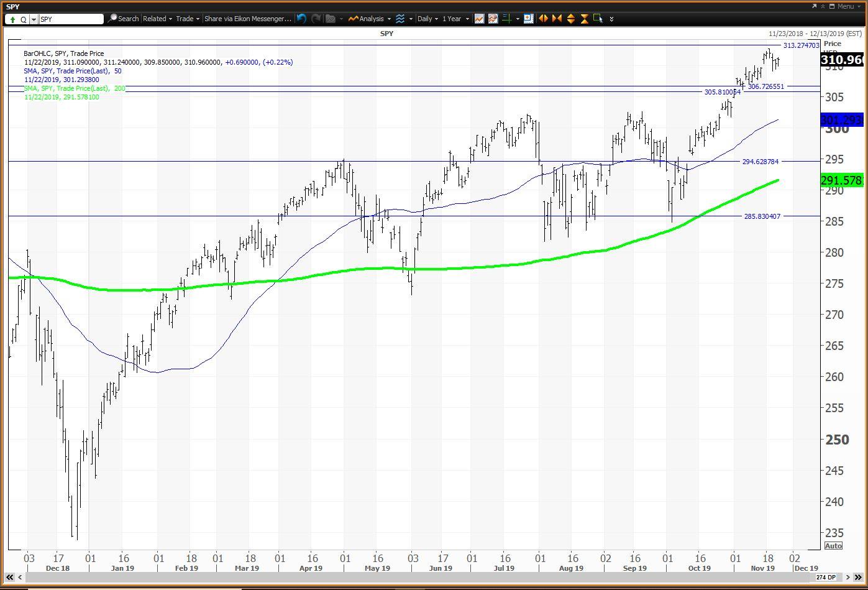This screenshot has height=590, width=868.
Task: Click the green 291.578 SMA price tag
Action: 842,180
